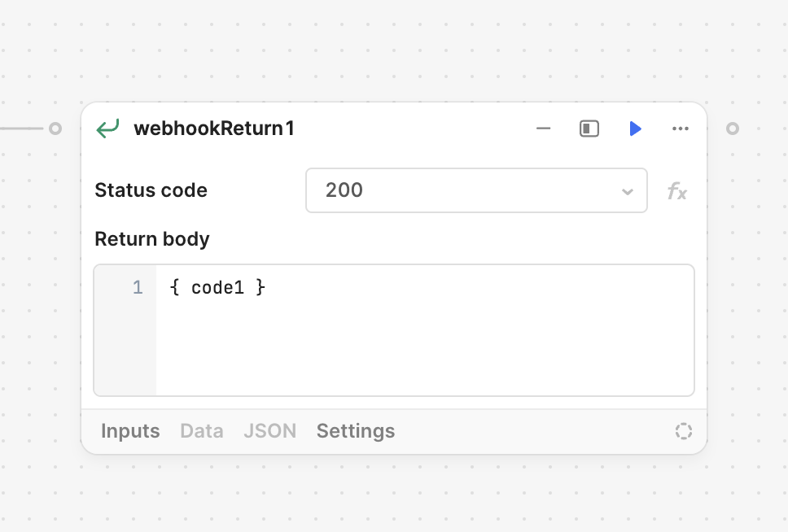The height and width of the screenshot is (532, 788).
Task: Toggle the side panel layout icon
Action: (x=589, y=129)
